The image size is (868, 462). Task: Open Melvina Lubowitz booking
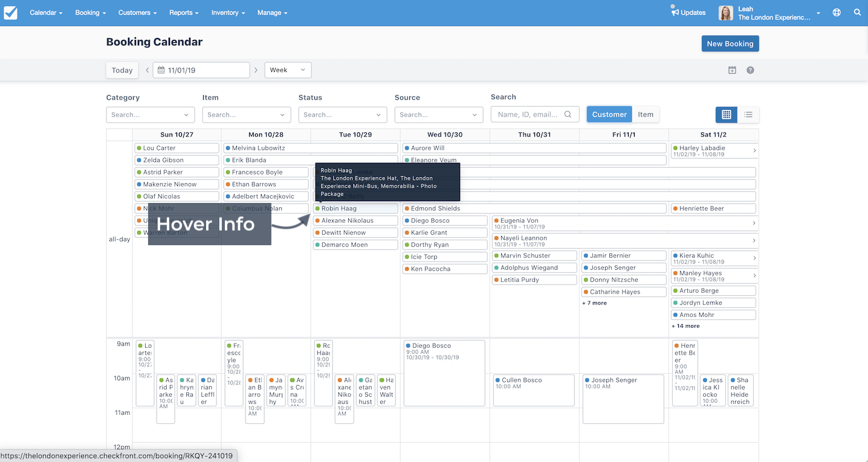coord(311,148)
